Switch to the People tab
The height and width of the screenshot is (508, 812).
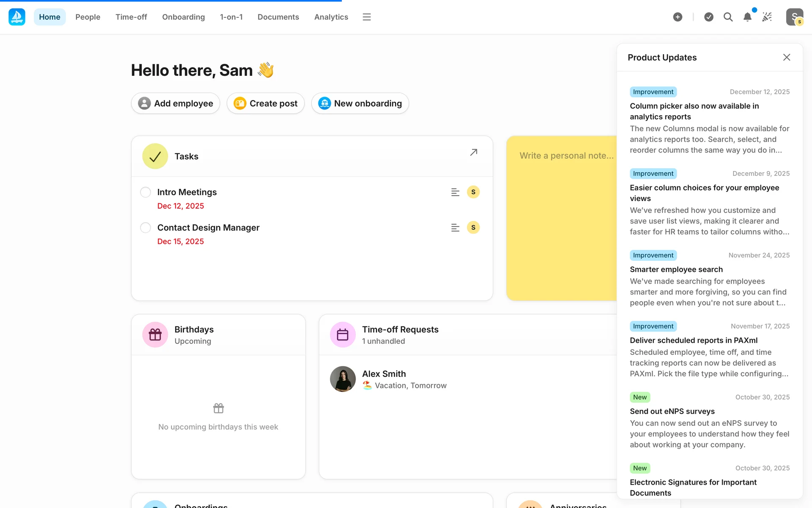click(x=88, y=17)
